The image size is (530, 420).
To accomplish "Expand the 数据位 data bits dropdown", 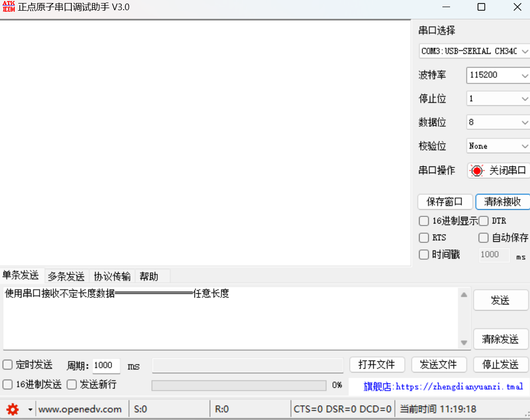I will click(498, 122).
